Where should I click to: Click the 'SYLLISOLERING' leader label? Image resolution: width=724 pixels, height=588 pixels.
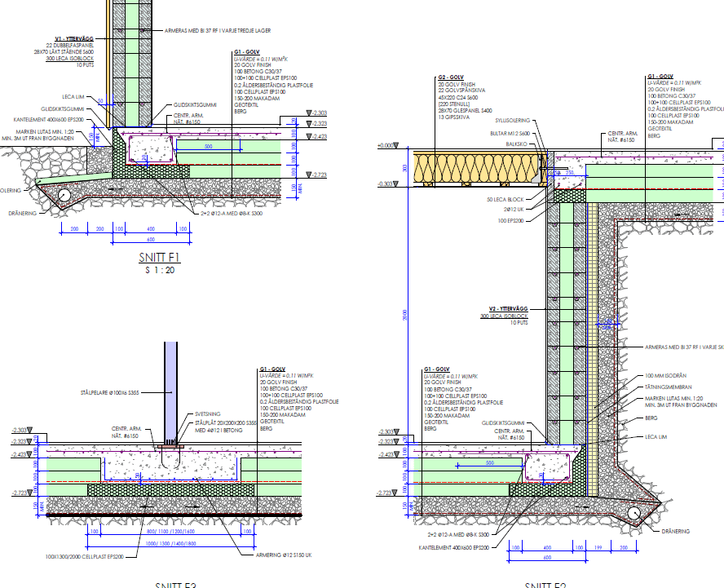[513, 121]
